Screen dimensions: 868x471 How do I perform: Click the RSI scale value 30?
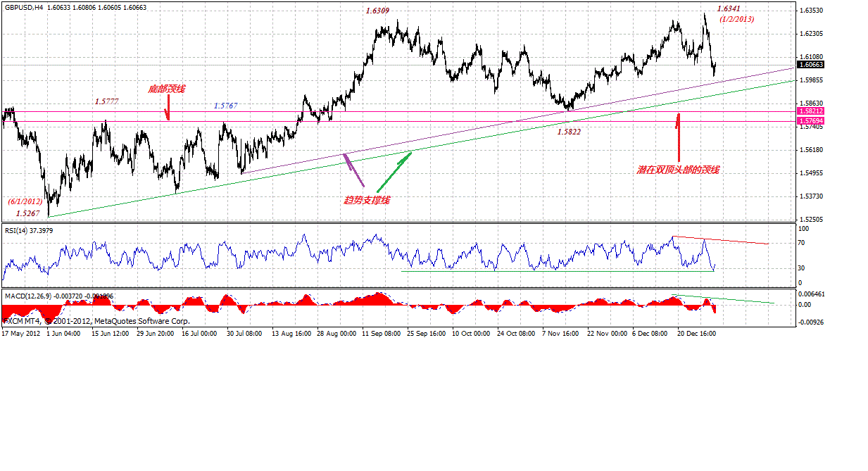pos(802,268)
